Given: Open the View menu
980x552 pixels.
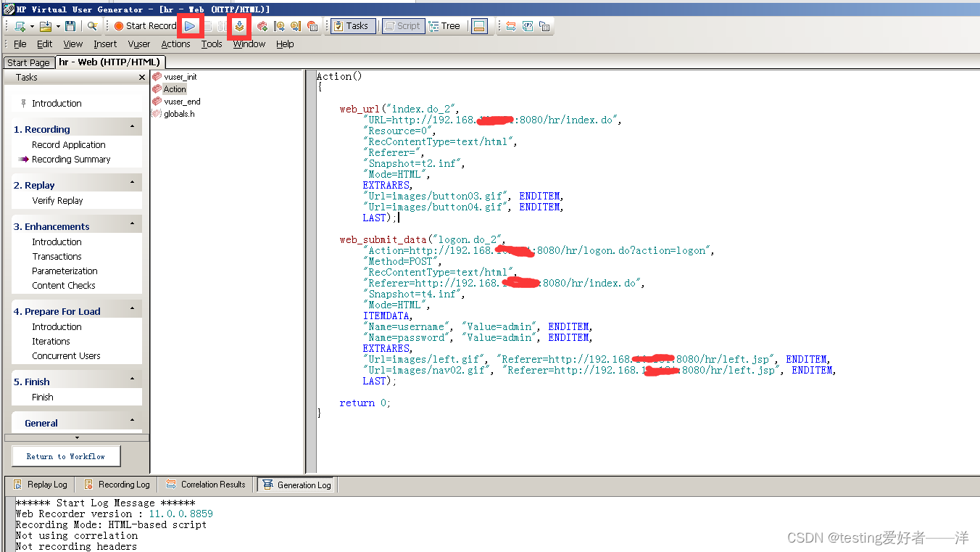Looking at the screenshot, I should click(x=73, y=44).
